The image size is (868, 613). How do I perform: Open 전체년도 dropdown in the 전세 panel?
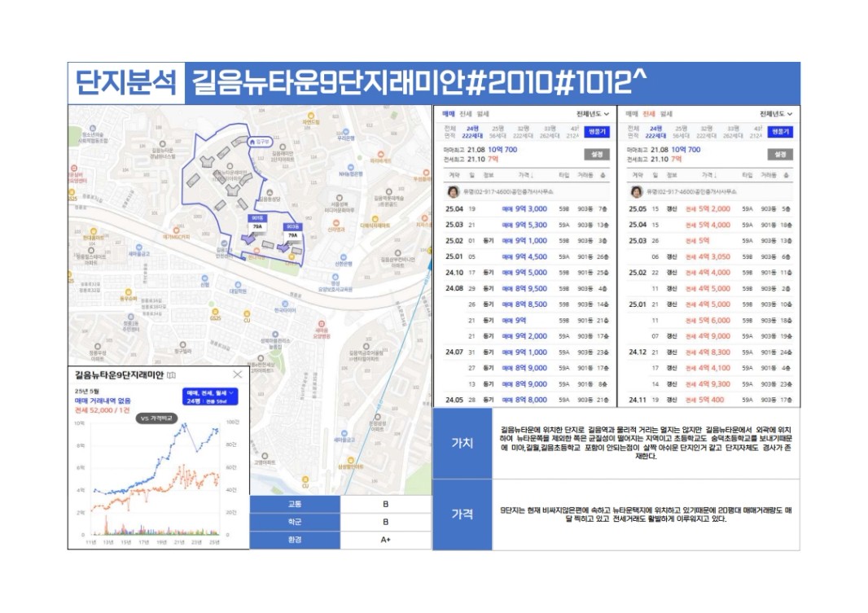775,114
